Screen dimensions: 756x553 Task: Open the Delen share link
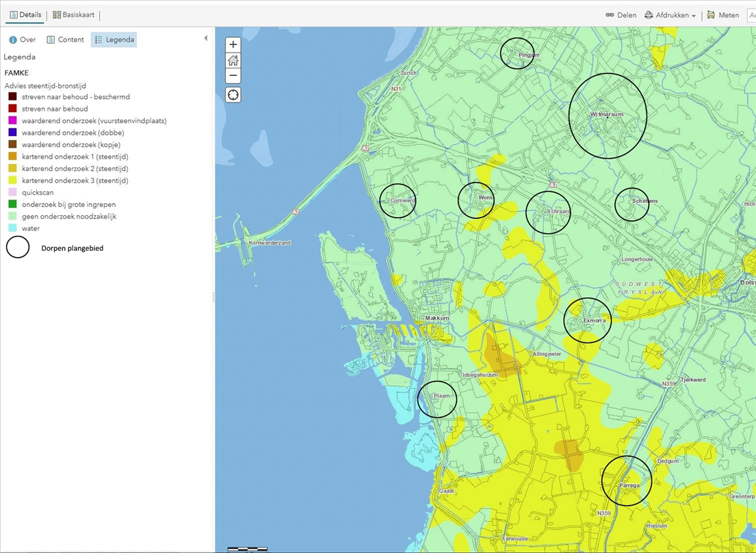point(621,15)
